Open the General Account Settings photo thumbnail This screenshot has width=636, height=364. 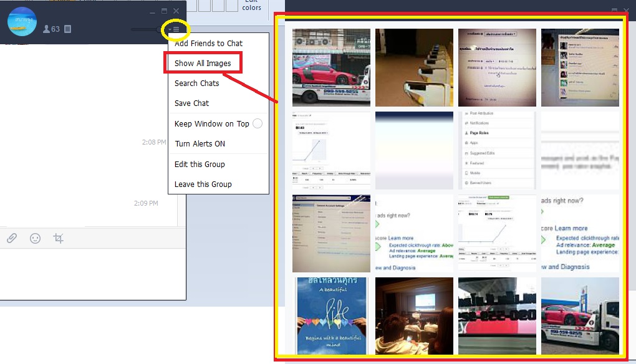click(x=331, y=234)
